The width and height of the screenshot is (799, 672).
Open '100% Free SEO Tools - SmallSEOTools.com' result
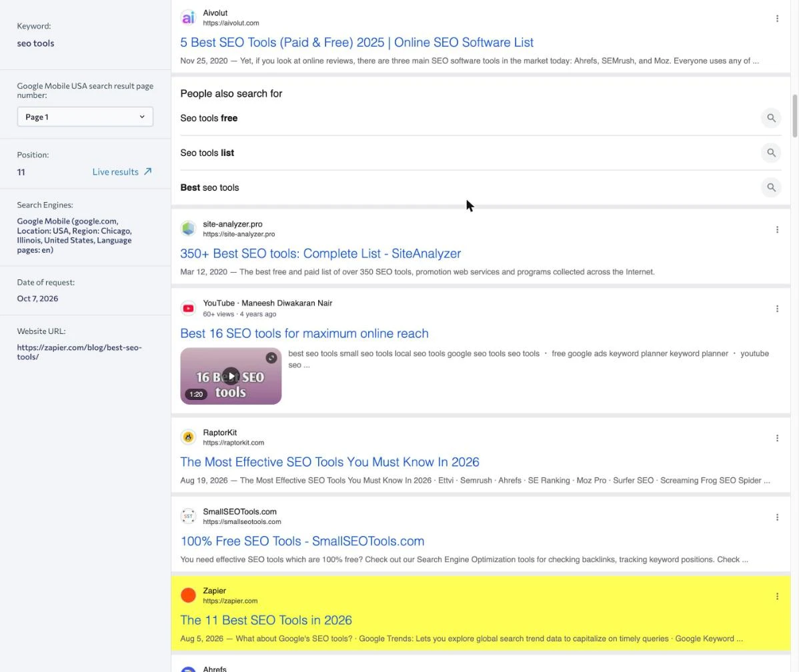(302, 541)
